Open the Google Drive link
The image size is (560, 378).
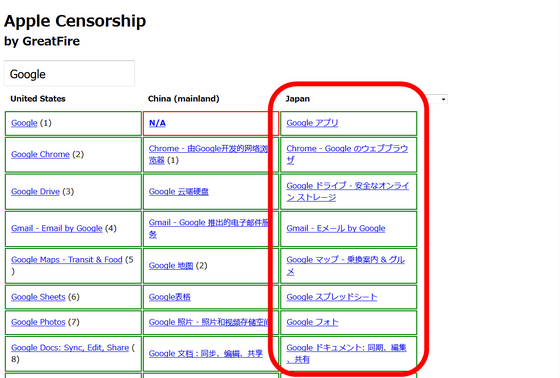[x=35, y=192]
